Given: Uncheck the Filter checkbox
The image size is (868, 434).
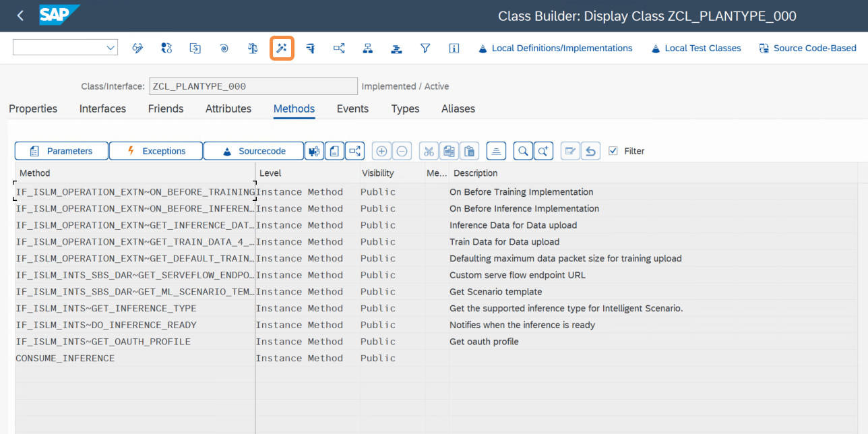Looking at the screenshot, I should point(613,151).
